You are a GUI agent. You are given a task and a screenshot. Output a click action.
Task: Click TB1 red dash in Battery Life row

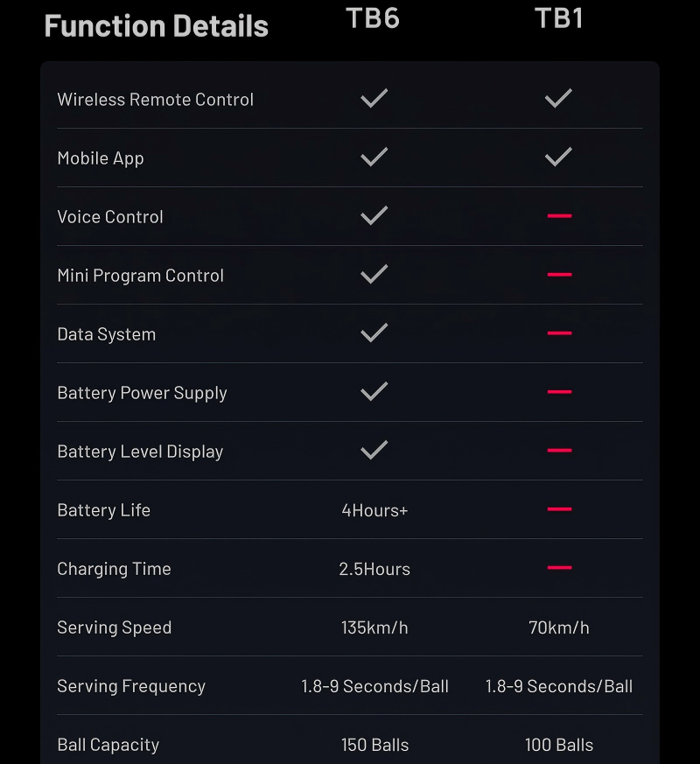(x=559, y=509)
